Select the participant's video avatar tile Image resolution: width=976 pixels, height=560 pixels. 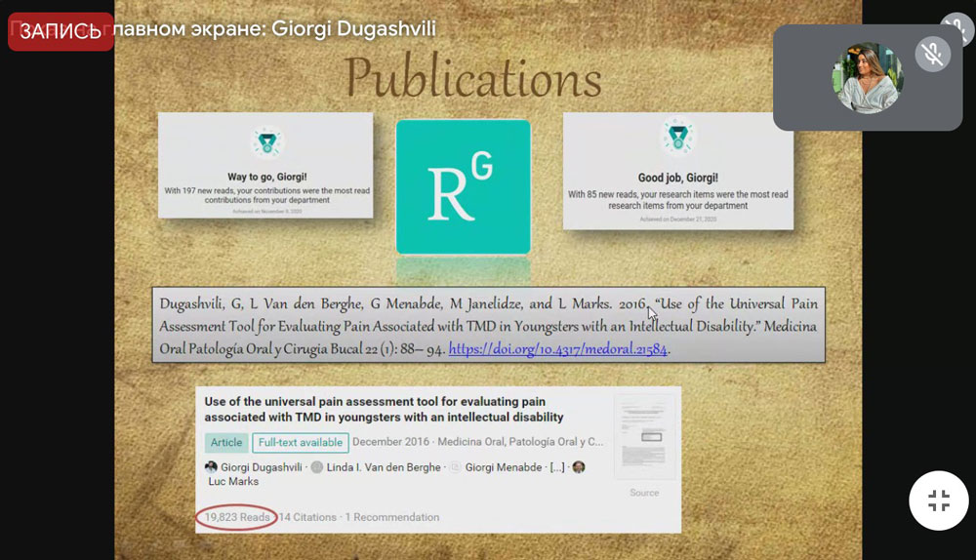867,78
